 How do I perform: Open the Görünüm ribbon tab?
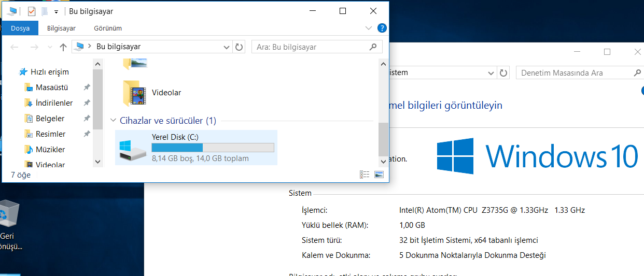[x=108, y=28]
